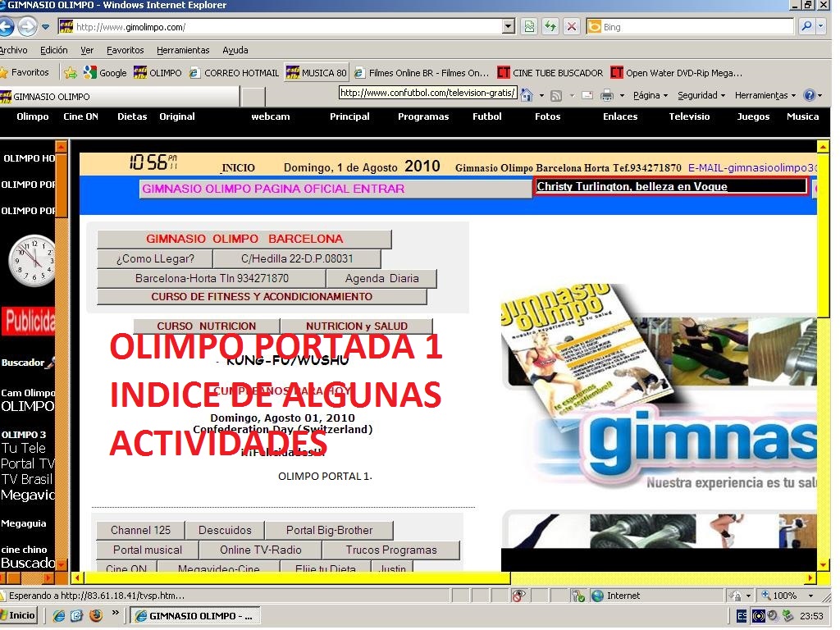
Task: Launch Firefox from the Quick Launch bar
Action: point(96,614)
